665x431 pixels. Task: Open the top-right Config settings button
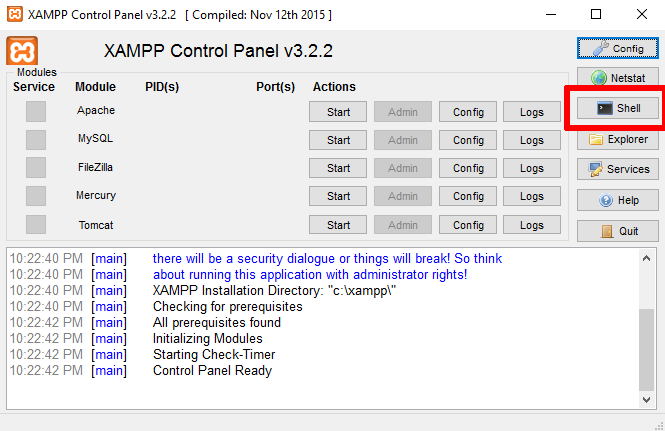point(618,48)
